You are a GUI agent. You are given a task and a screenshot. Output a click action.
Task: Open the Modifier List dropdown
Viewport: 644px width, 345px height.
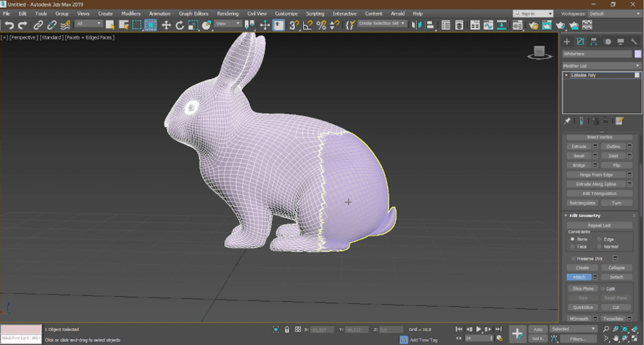(x=601, y=66)
